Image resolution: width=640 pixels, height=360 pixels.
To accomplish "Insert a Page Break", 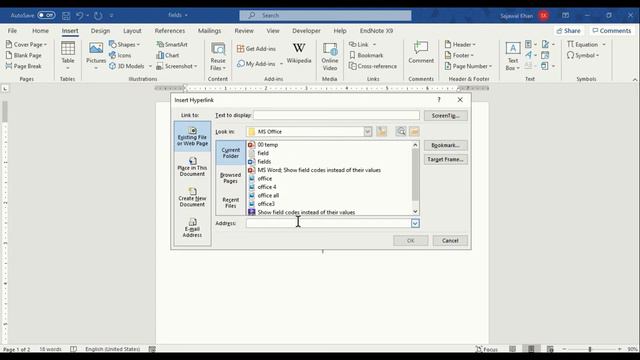I will click(x=24, y=66).
